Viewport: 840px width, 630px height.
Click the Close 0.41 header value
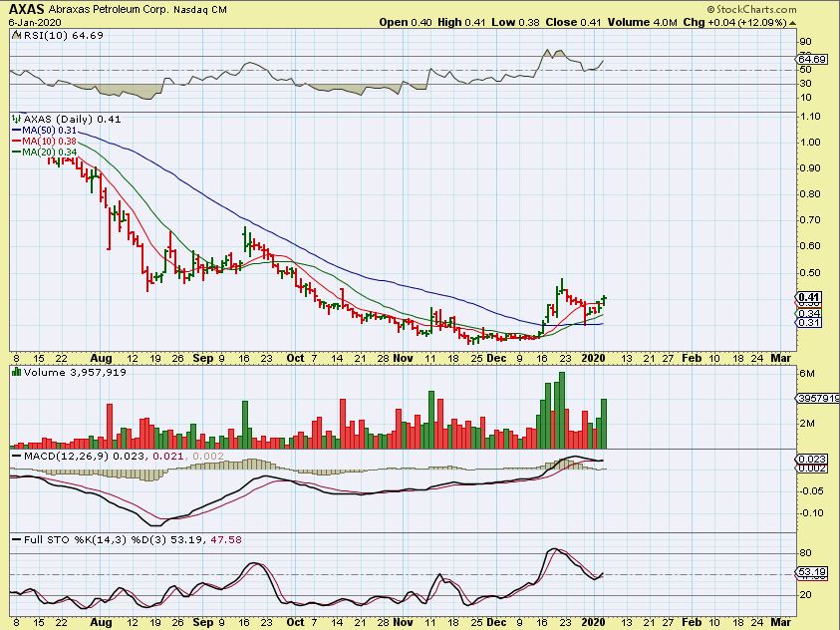point(573,23)
